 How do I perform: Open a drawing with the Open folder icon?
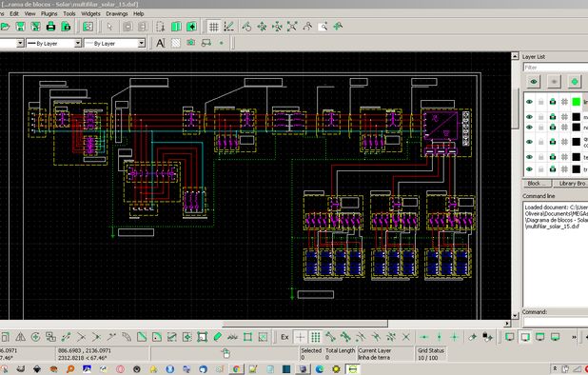[x=6, y=27]
